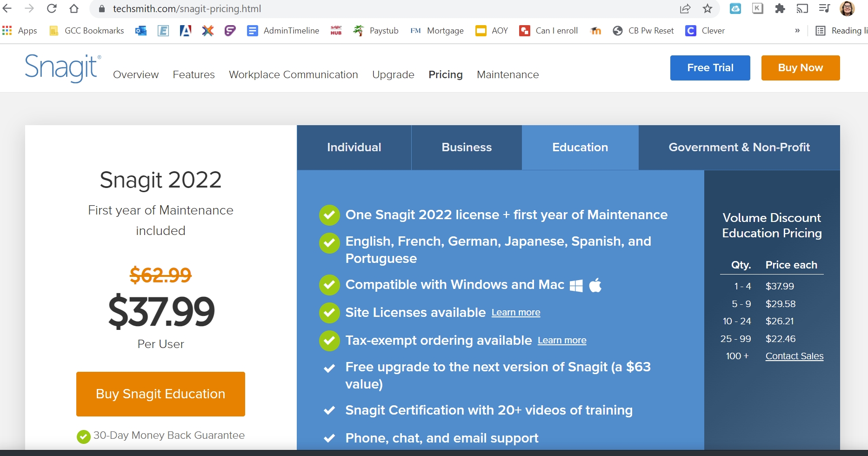Open the Pricing nav item

[446, 74]
